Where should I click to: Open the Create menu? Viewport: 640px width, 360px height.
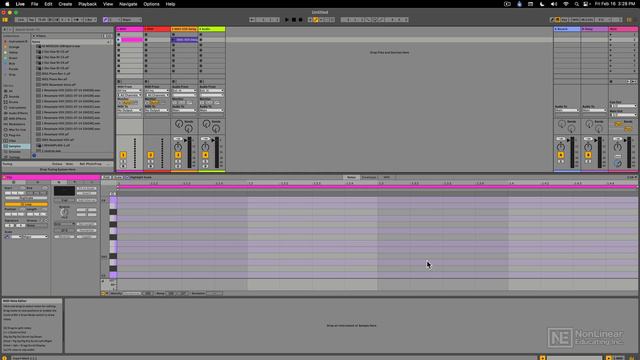(65, 4)
